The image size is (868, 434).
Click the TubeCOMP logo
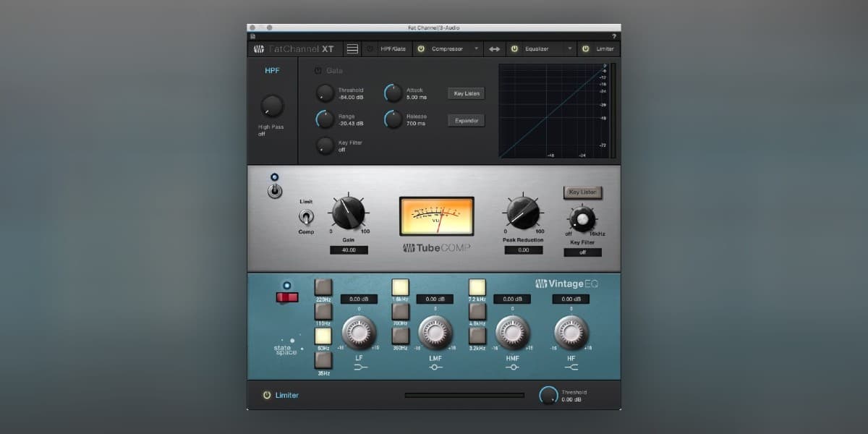(436, 247)
